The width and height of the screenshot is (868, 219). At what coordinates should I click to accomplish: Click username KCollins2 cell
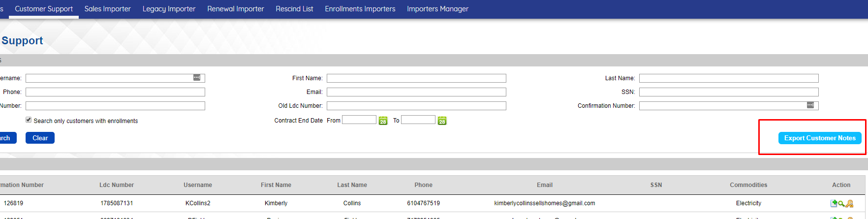click(198, 203)
